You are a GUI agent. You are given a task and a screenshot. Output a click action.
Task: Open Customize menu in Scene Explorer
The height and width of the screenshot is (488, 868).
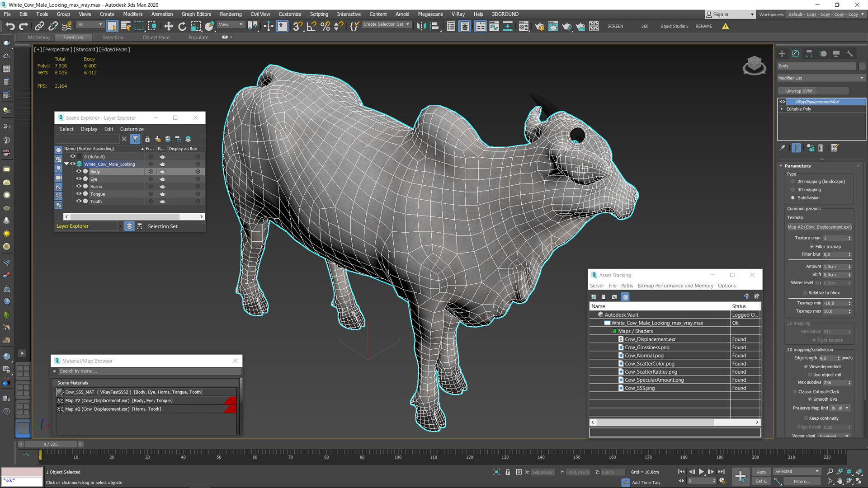[132, 129]
